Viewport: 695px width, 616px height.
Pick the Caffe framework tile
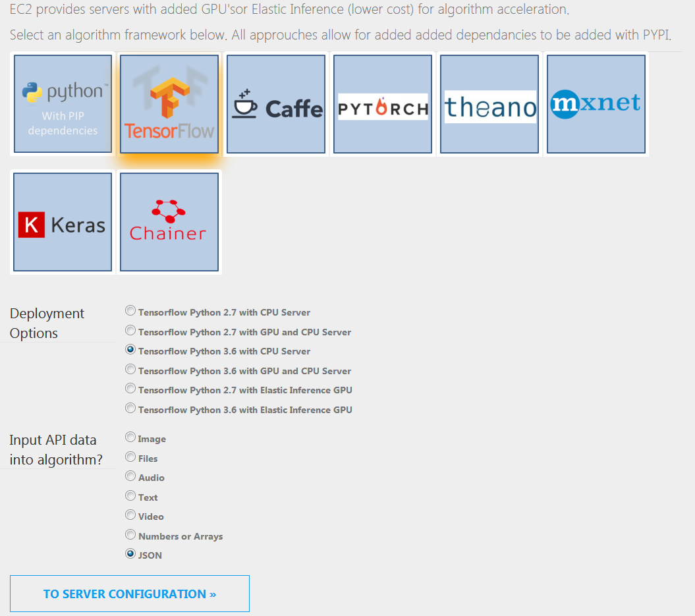(x=276, y=103)
